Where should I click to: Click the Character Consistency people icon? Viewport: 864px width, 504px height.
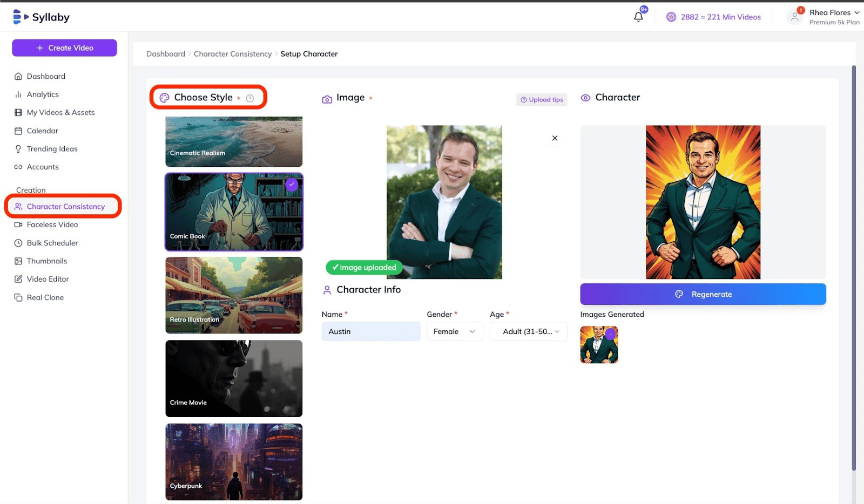coord(18,207)
